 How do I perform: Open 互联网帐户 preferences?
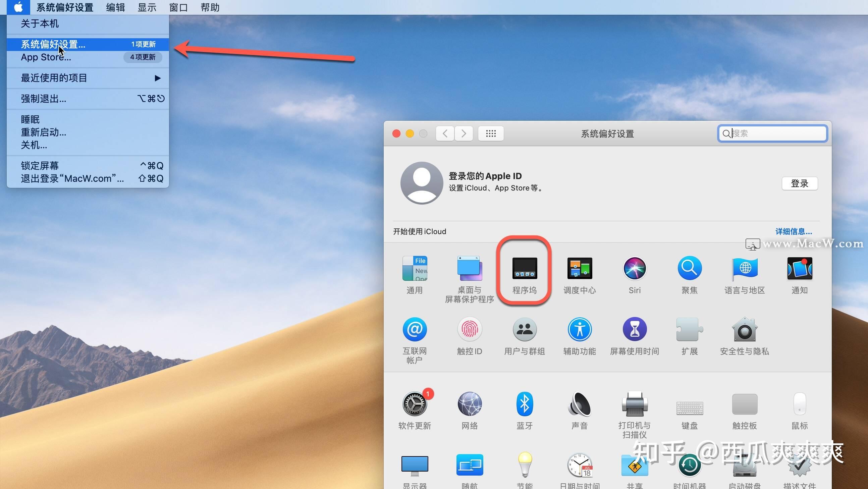click(415, 329)
